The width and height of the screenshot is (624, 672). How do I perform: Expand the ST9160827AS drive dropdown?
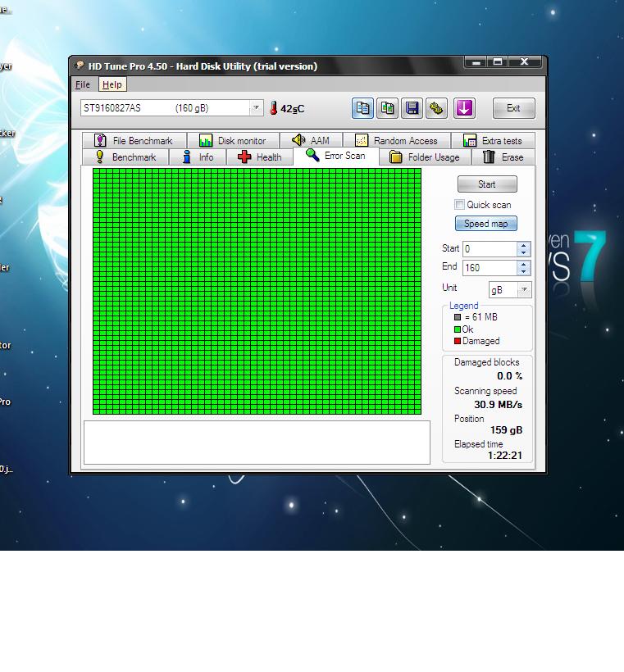coord(256,108)
